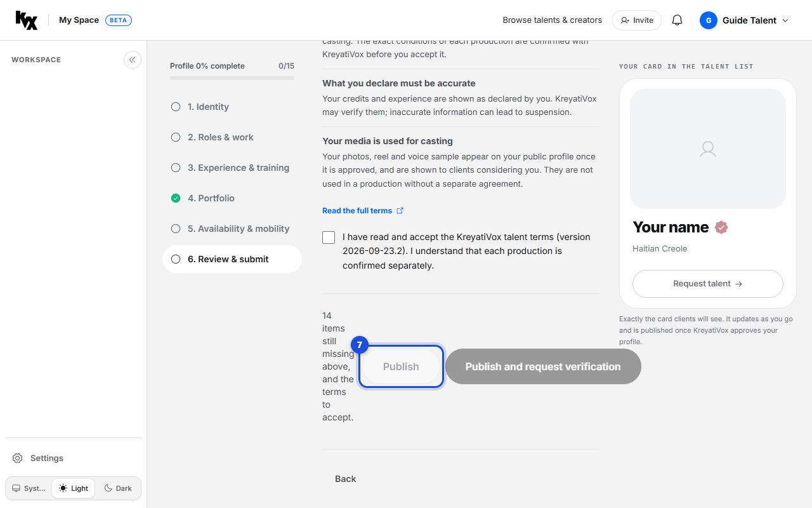This screenshot has height=508, width=812.
Task: Click the profile completion progress bar
Action: (232, 78)
